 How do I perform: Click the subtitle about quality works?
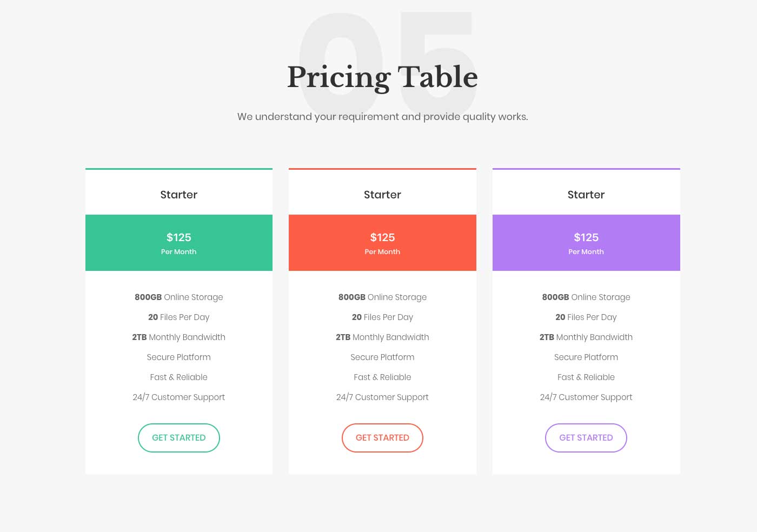382,117
